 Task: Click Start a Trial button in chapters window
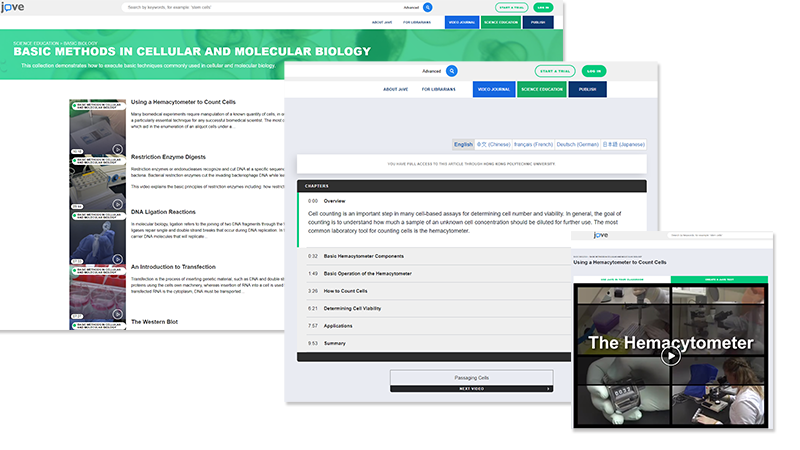pyautogui.click(x=555, y=71)
